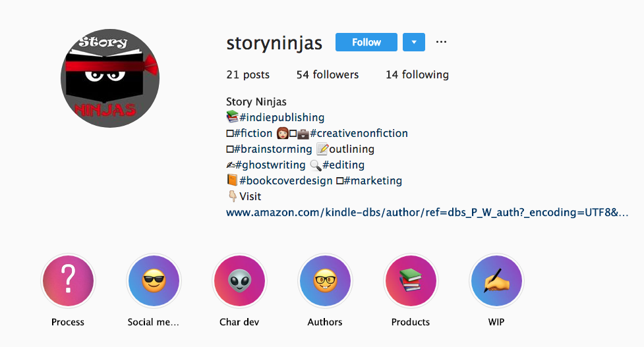The image size is (644, 347).
Task: Open the WIP writing-hand highlight
Action: 496,280
